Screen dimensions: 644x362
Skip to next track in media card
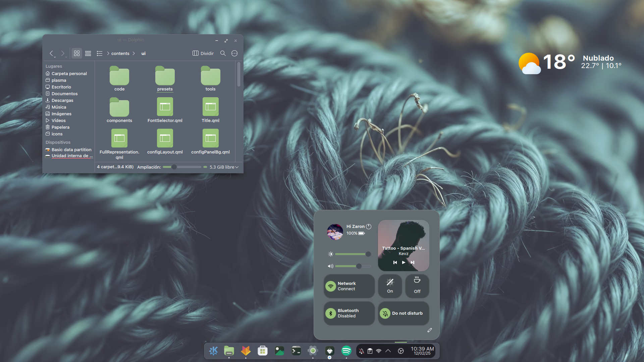click(413, 262)
